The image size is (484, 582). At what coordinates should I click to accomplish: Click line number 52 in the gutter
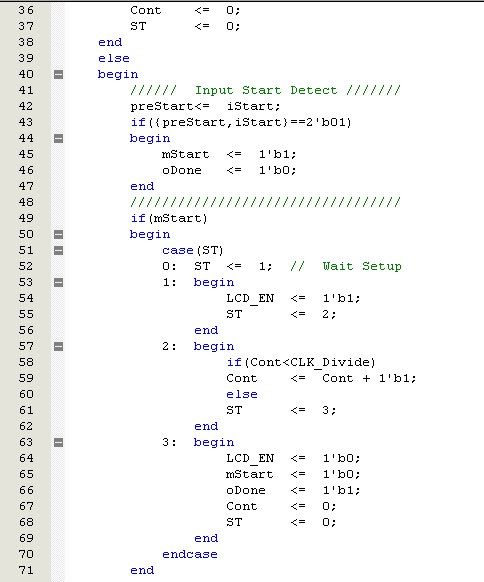(x=26, y=266)
